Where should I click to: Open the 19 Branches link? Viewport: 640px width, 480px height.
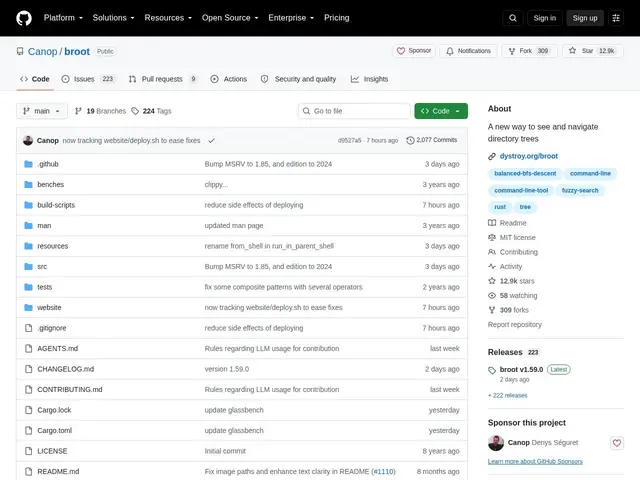pyautogui.click(x=100, y=111)
